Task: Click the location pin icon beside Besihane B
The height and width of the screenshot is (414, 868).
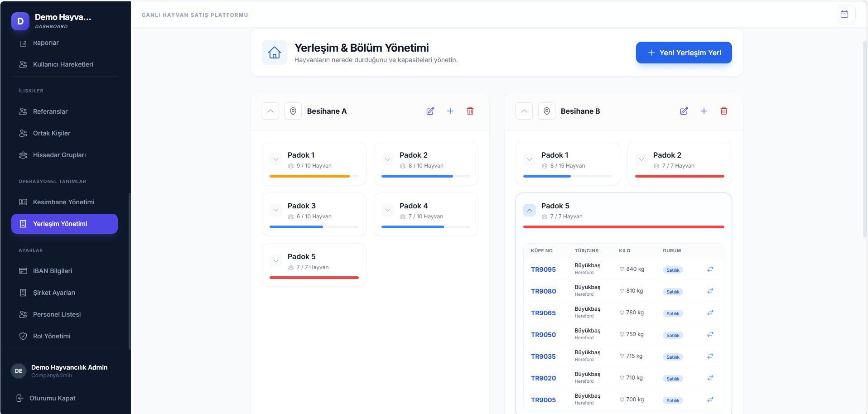Action: click(546, 111)
